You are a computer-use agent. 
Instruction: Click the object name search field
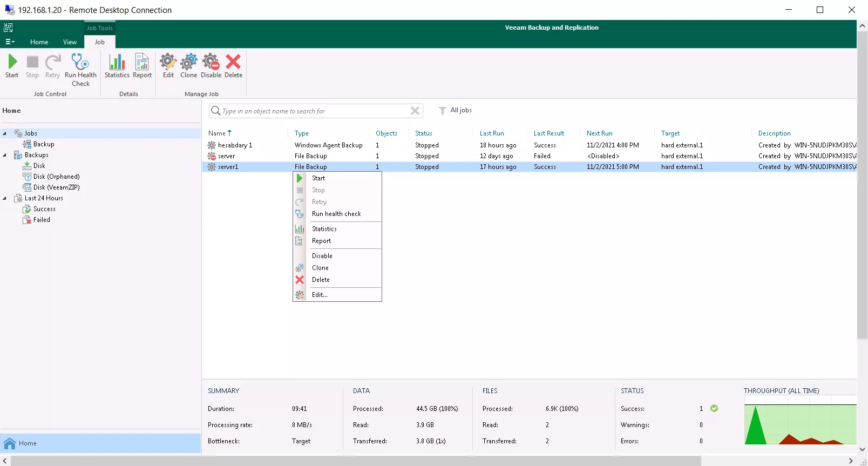315,111
